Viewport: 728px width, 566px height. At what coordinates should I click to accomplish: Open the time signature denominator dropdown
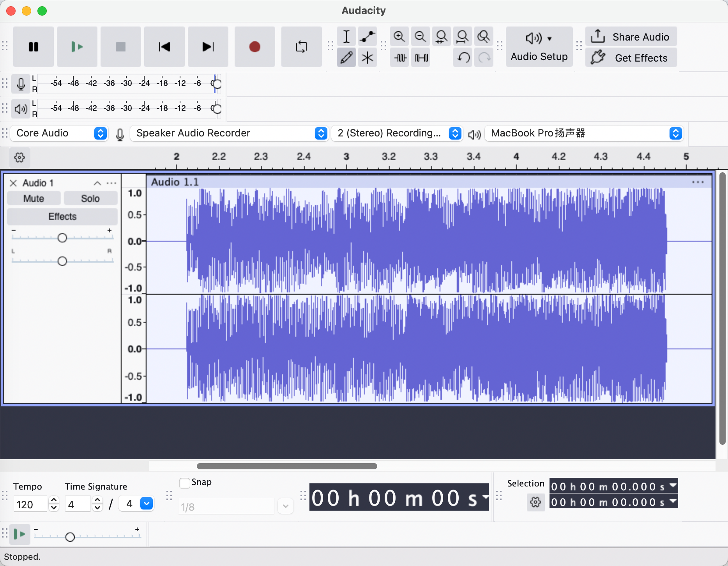(147, 504)
